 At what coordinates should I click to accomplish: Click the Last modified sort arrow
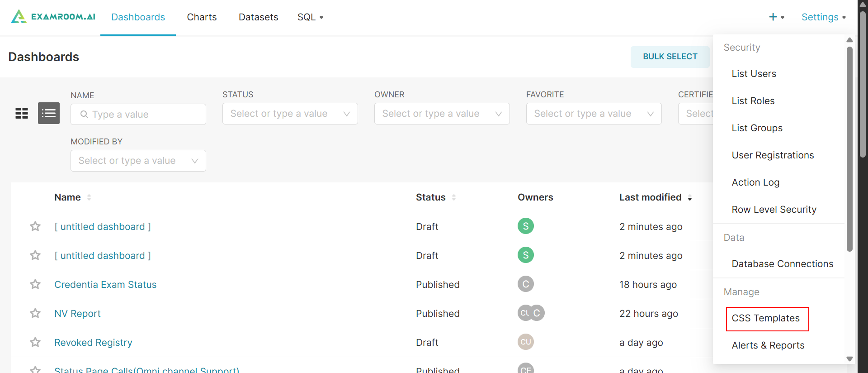coord(690,198)
